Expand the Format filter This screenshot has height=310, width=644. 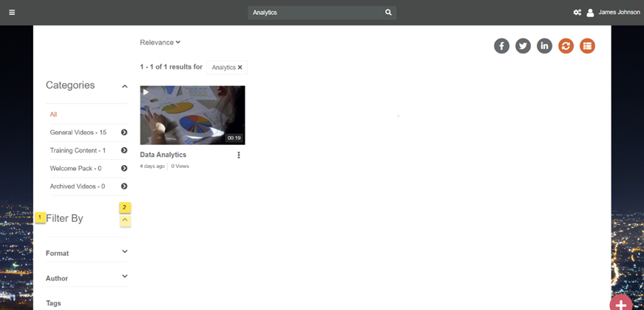click(124, 252)
